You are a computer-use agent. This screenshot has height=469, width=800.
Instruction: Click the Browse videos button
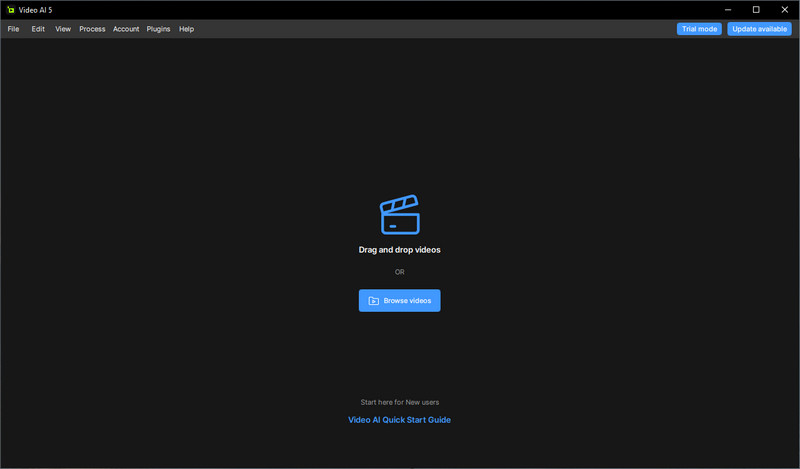point(399,301)
